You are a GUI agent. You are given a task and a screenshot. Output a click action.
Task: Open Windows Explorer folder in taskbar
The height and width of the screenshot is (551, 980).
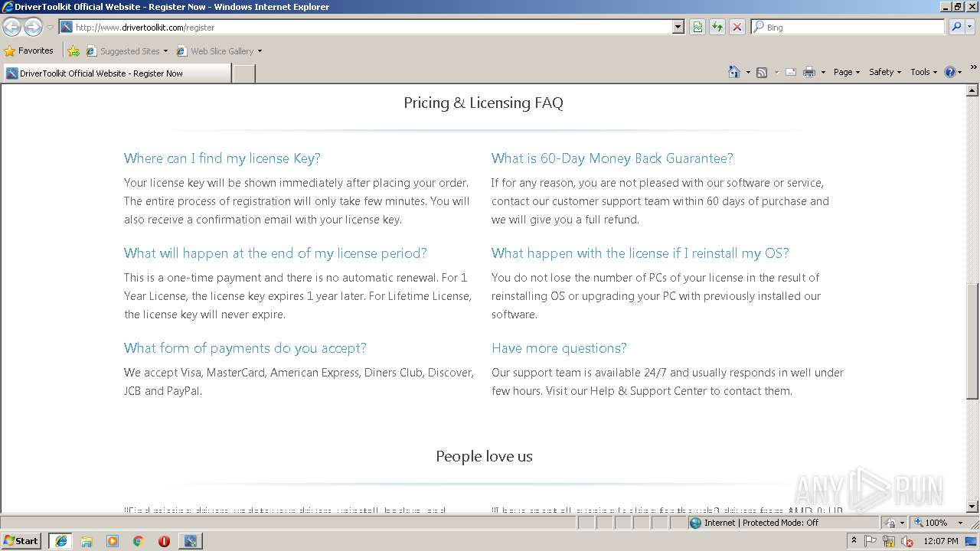pyautogui.click(x=87, y=541)
